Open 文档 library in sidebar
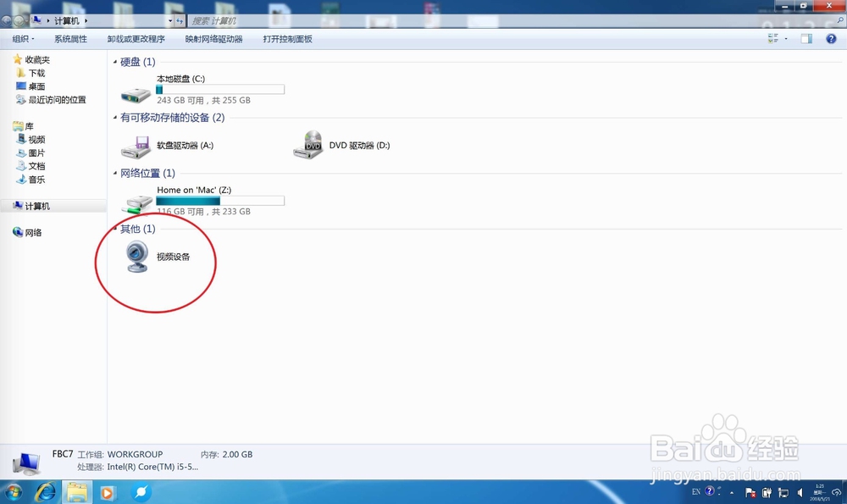Viewport: 847px width, 504px height. click(30, 166)
